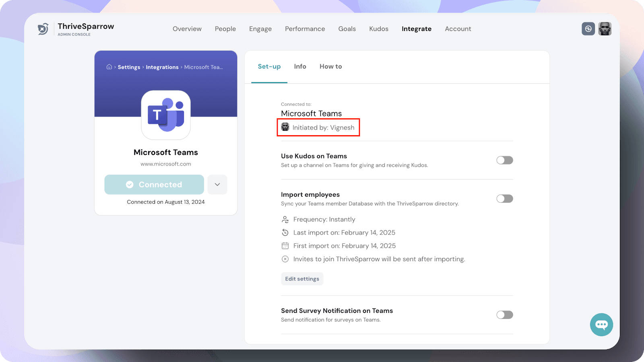Screen dimensions: 644x362
Task: Click the Last import history icon
Action: tap(285, 232)
